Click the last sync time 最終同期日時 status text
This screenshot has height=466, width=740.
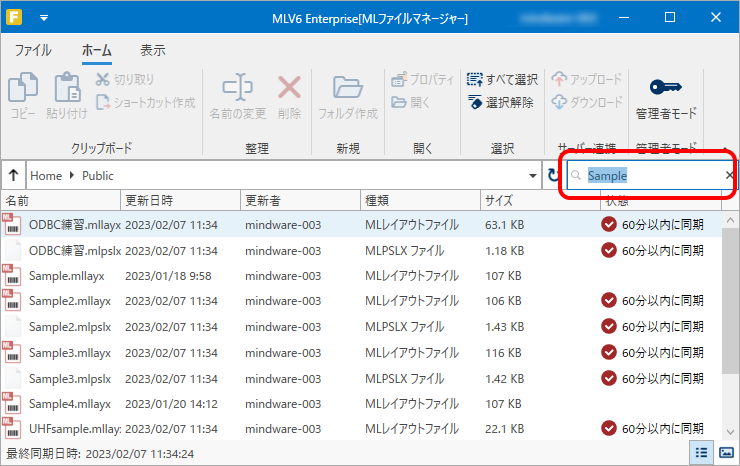click(100, 454)
